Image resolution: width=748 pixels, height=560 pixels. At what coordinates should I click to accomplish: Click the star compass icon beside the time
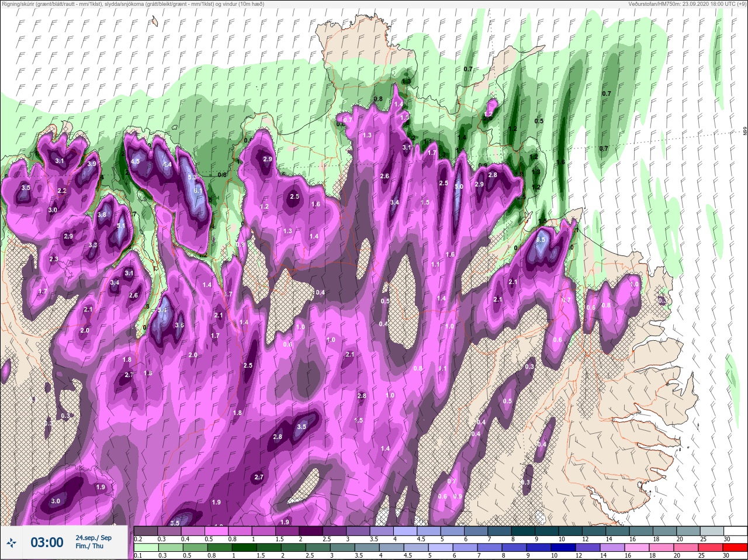(12, 542)
